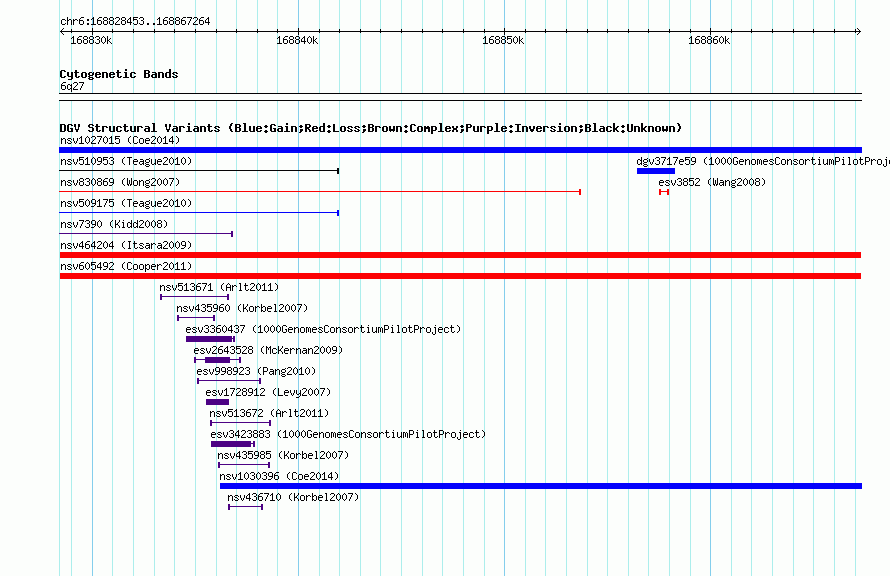This screenshot has width=890, height=576.
Task: Click the 6q27 cytogenetic band bar
Action: pos(460,97)
